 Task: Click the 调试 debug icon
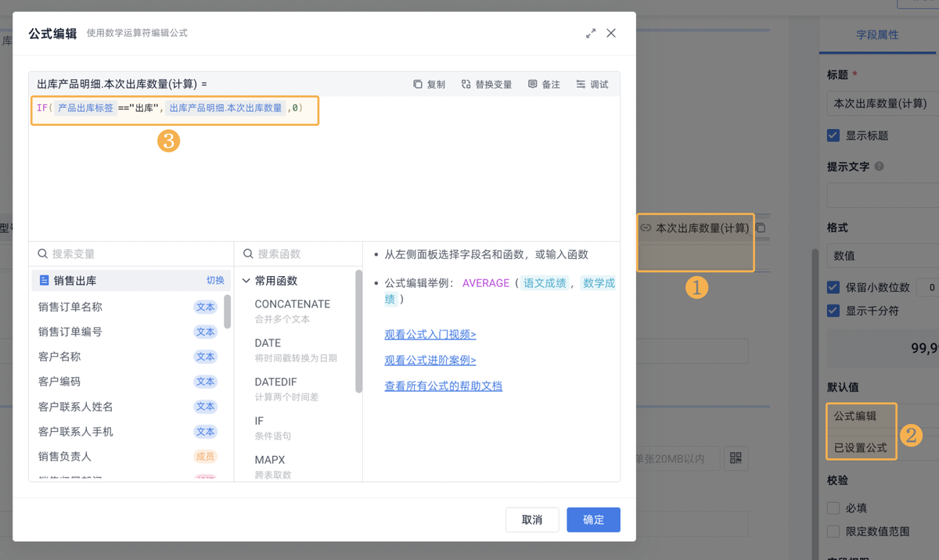click(x=581, y=84)
